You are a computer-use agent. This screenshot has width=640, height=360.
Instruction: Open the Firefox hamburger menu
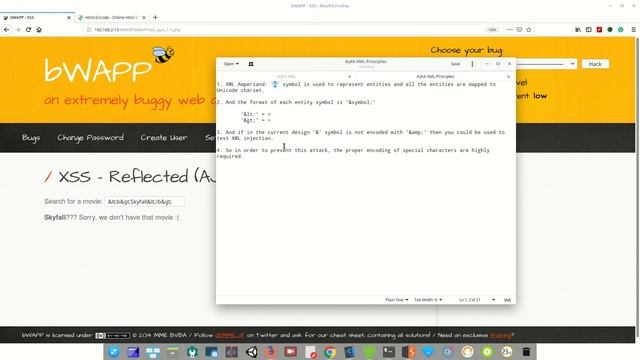point(633,29)
